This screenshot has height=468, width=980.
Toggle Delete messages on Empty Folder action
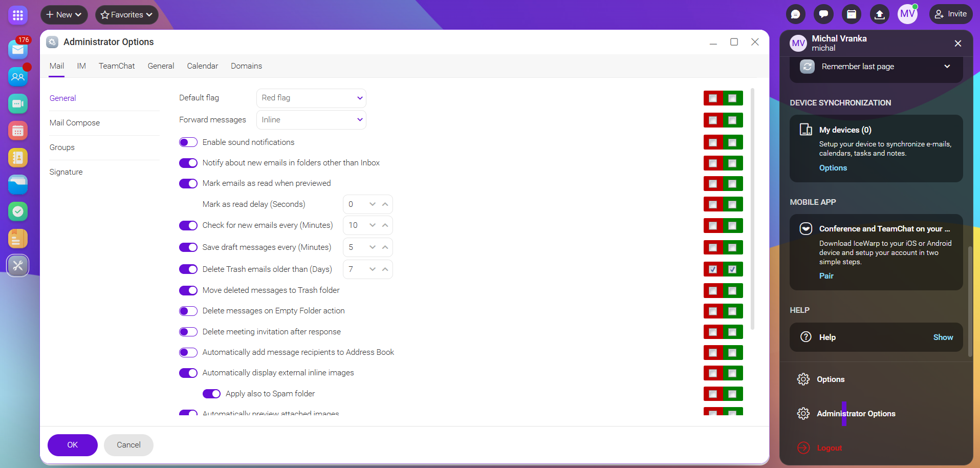[x=188, y=311]
